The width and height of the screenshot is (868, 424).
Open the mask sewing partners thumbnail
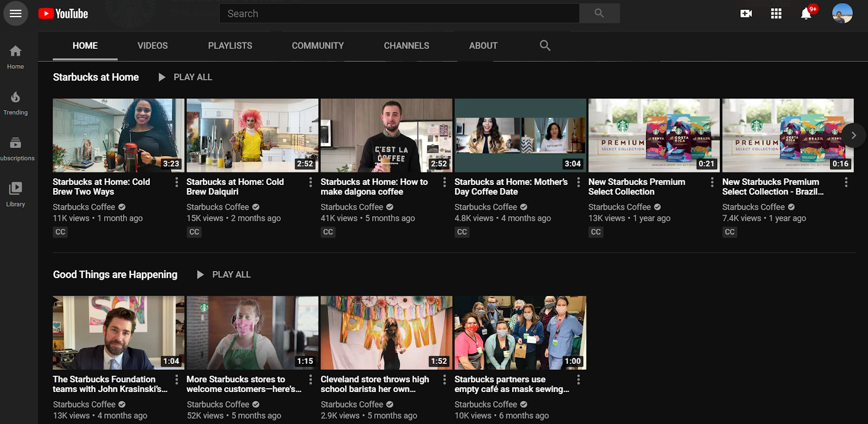[520, 333]
